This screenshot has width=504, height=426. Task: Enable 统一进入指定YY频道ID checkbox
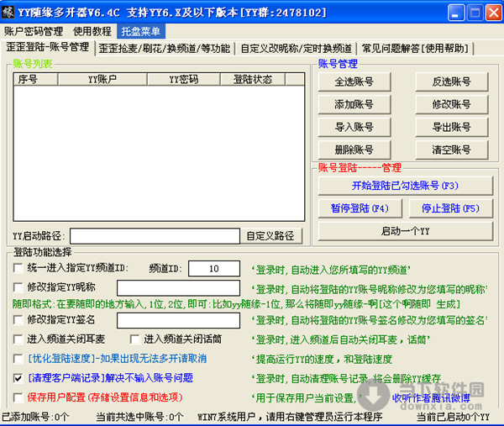point(18,268)
